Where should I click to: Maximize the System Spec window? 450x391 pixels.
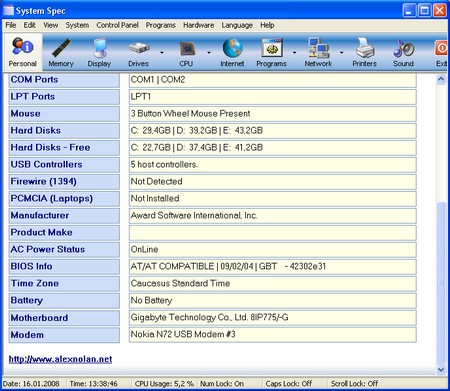424,11
